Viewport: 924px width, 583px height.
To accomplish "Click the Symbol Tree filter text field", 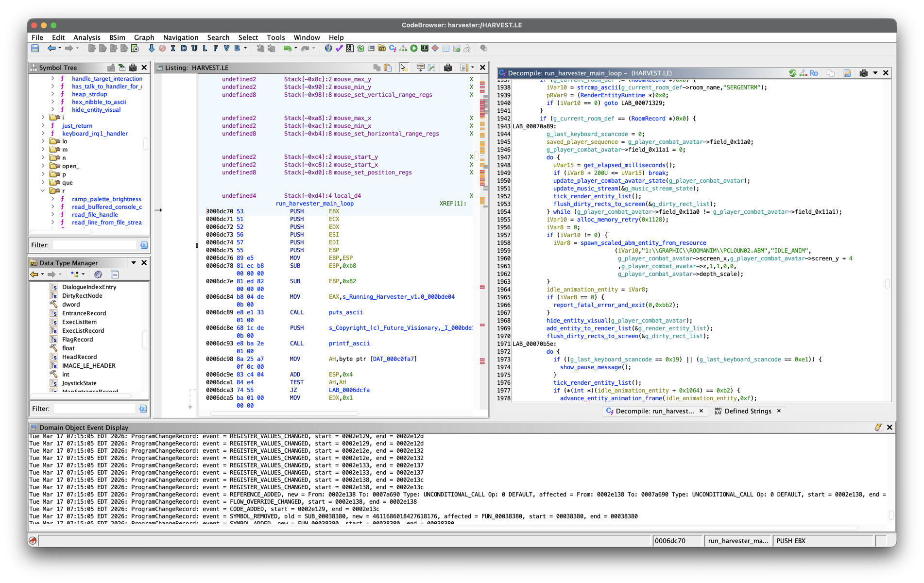I will click(x=95, y=245).
